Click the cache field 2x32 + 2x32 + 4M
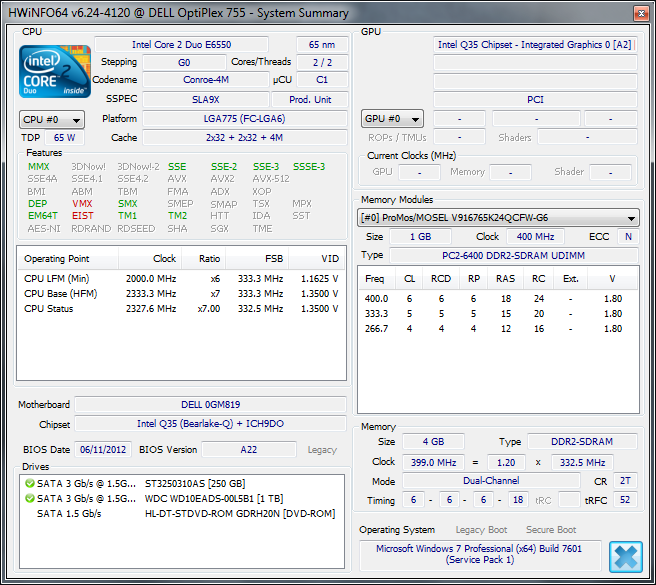 point(245,138)
